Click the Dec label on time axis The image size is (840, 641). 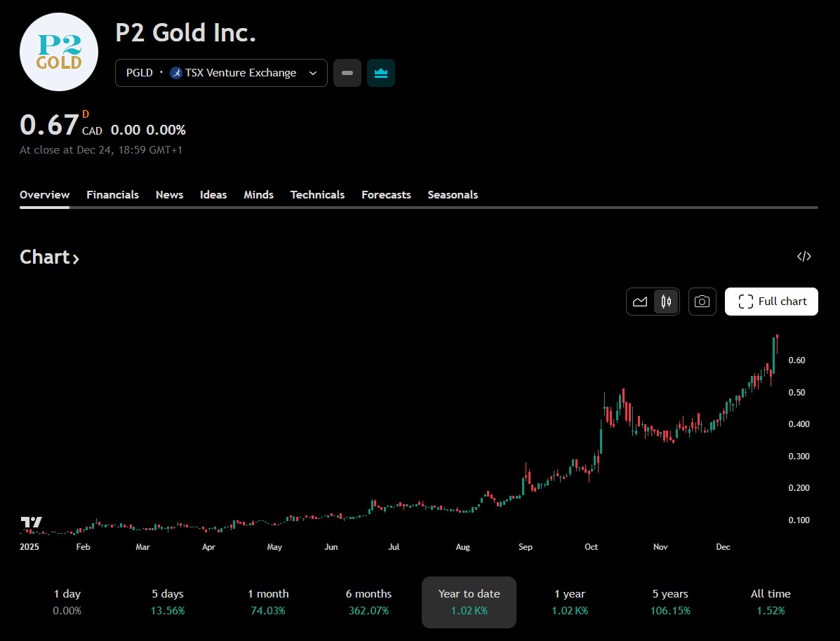[723, 547]
